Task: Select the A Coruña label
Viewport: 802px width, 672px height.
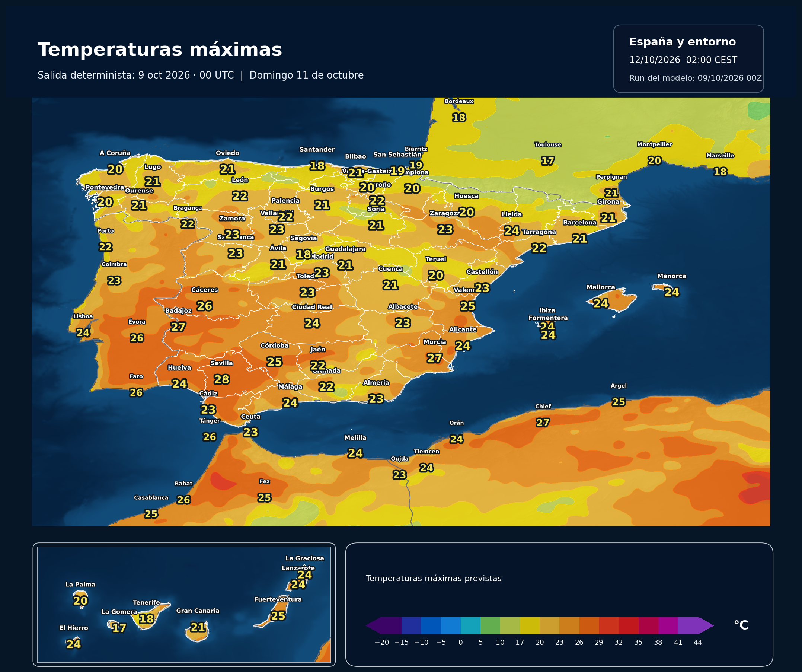Action: [x=115, y=153]
